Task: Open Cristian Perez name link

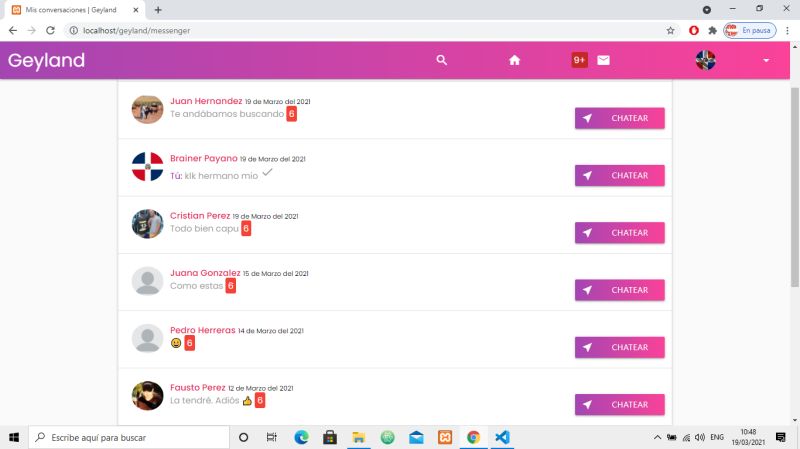Action: (200, 216)
